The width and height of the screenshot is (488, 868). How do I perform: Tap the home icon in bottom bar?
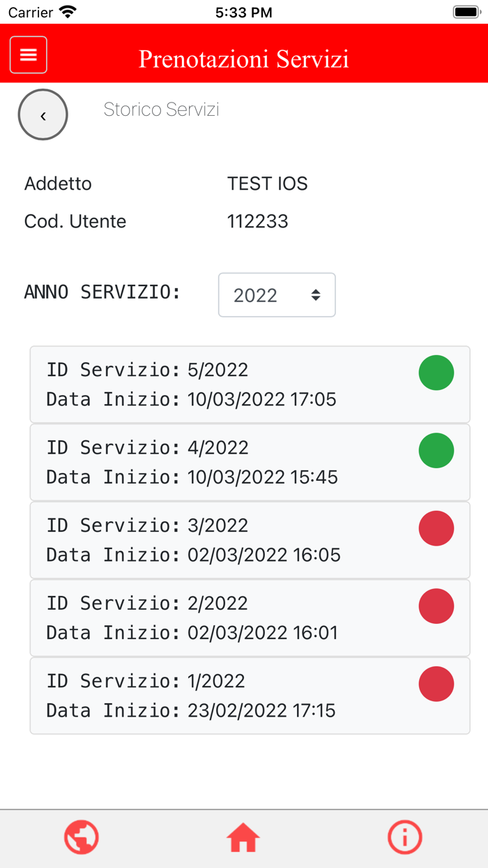(x=243, y=837)
